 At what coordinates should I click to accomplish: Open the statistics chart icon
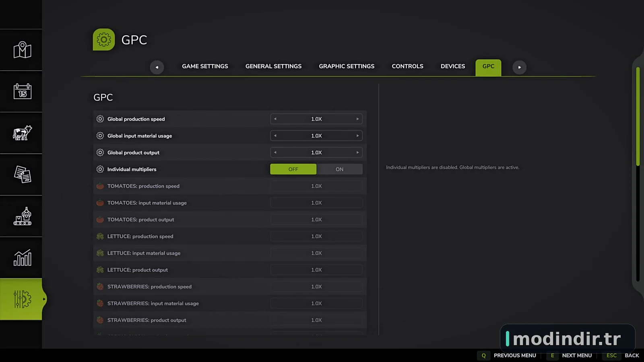[22, 258]
